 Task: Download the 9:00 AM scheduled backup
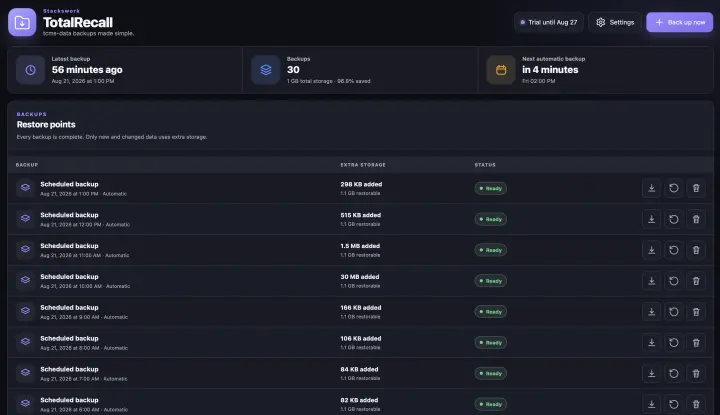click(x=651, y=312)
